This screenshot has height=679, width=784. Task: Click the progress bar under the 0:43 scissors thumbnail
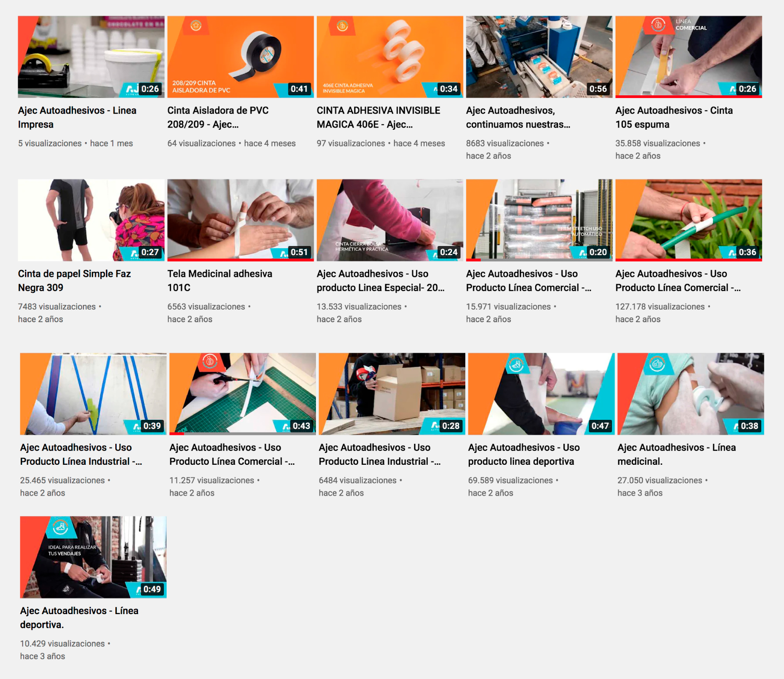coord(242,434)
